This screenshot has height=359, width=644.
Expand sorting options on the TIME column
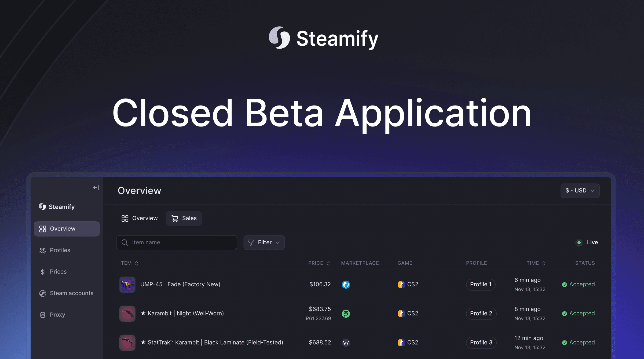[544, 263]
